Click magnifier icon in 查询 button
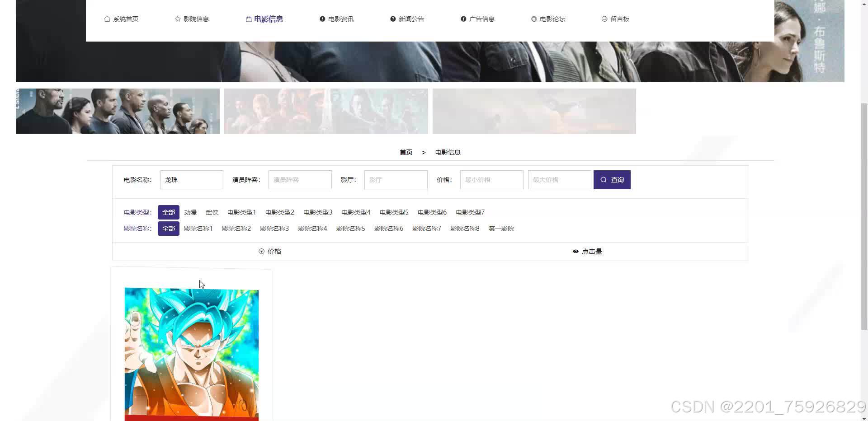868x421 pixels. 604,180
